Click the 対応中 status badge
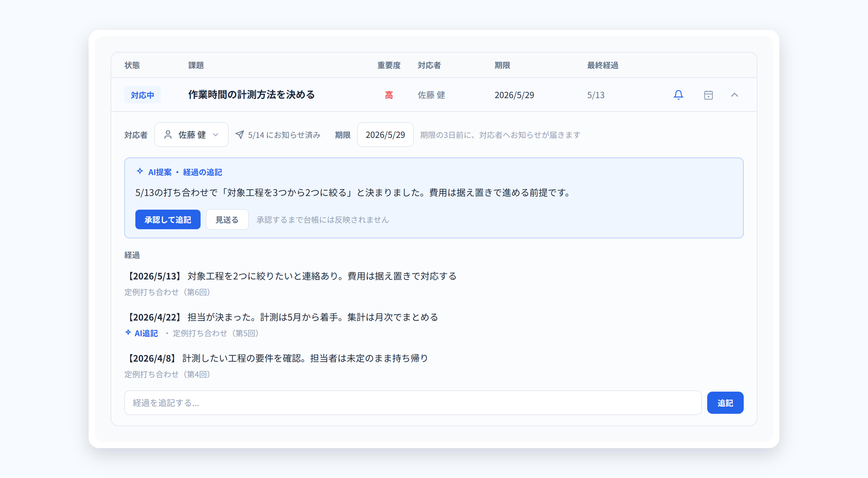 [142, 95]
